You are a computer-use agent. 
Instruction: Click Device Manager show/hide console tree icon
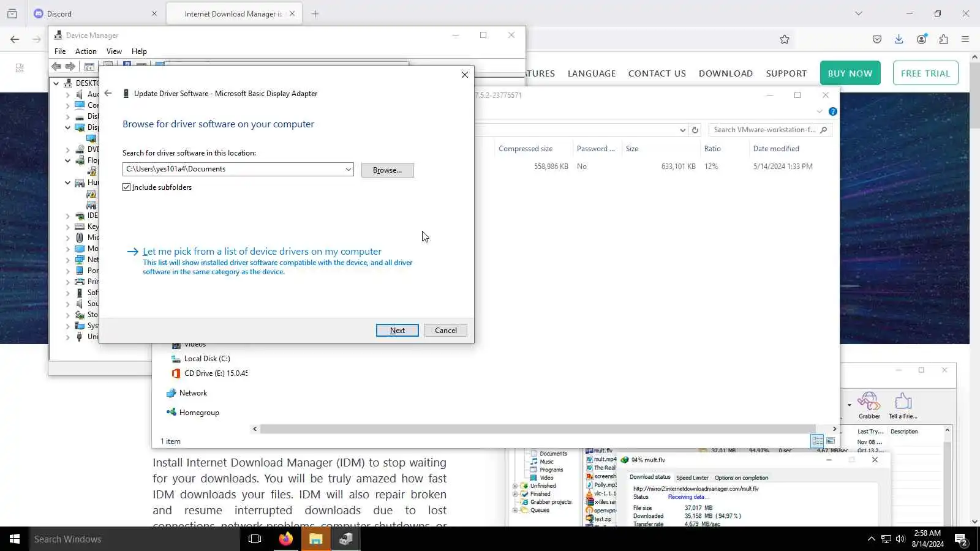[89, 67]
